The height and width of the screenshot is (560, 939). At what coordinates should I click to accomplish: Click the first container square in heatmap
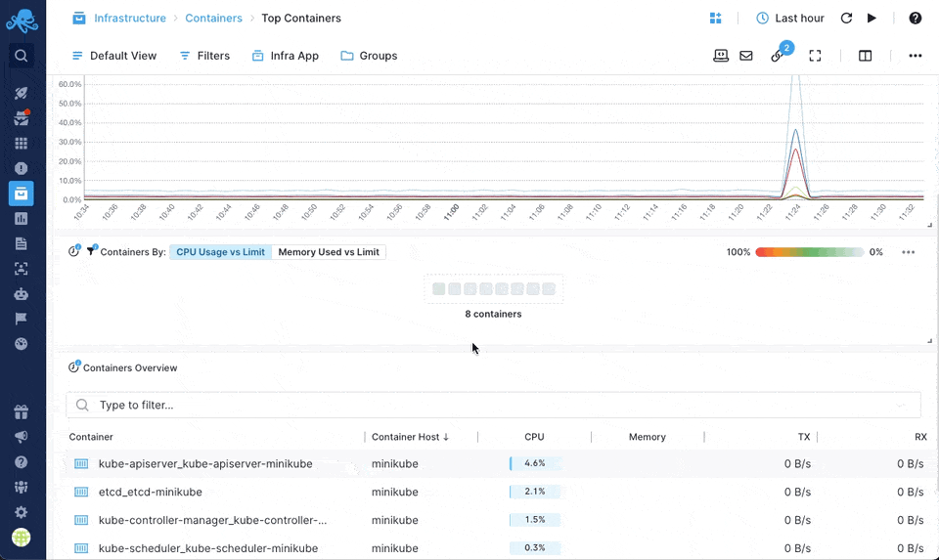tap(439, 289)
